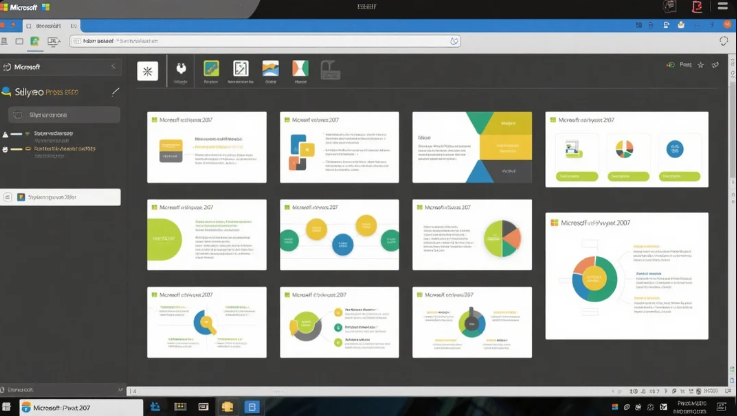Click the yellow line swatch in sidebar
This screenshot has height=416, width=737.
(16, 149)
